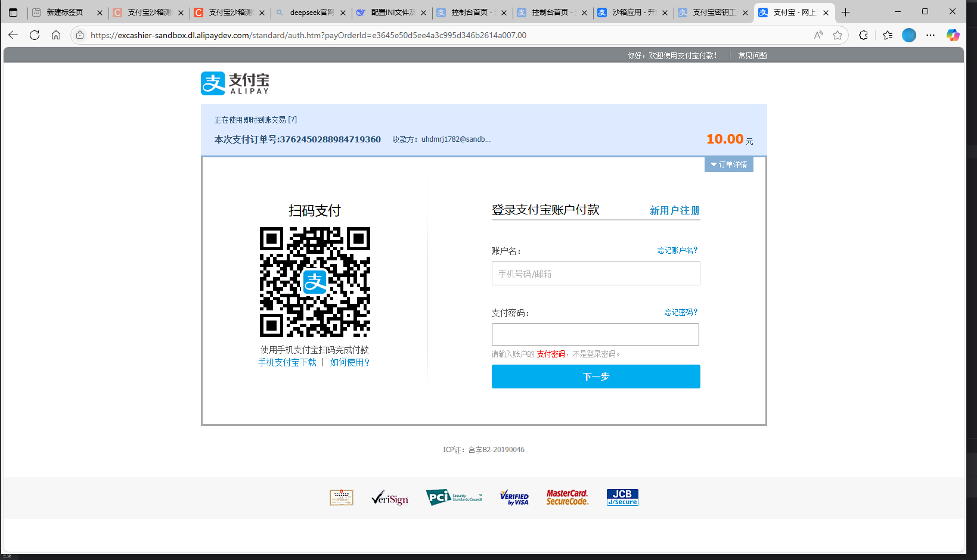Click the ICP证 合字B2-20190046 text
The width and height of the screenshot is (977, 560).
(483, 450)
